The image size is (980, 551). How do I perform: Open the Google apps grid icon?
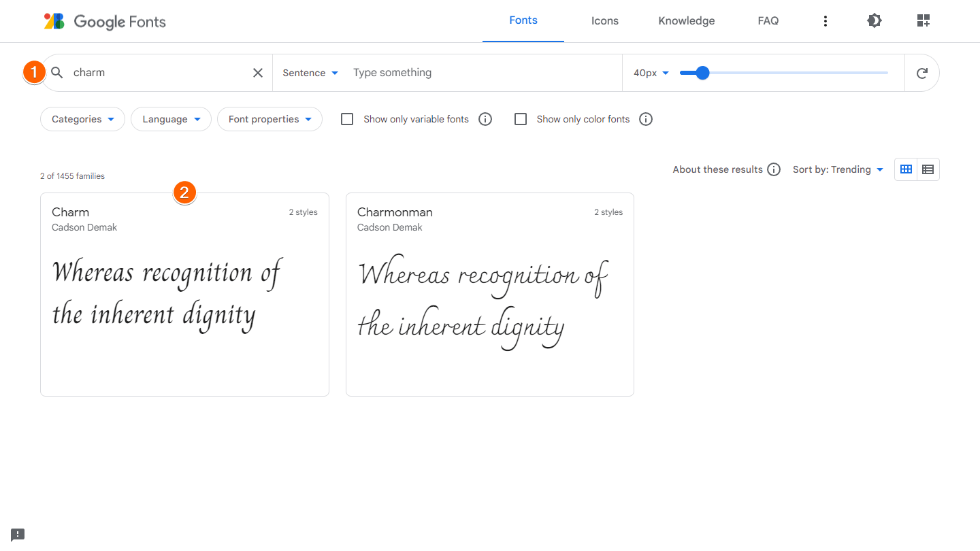(x=924, y=20)
